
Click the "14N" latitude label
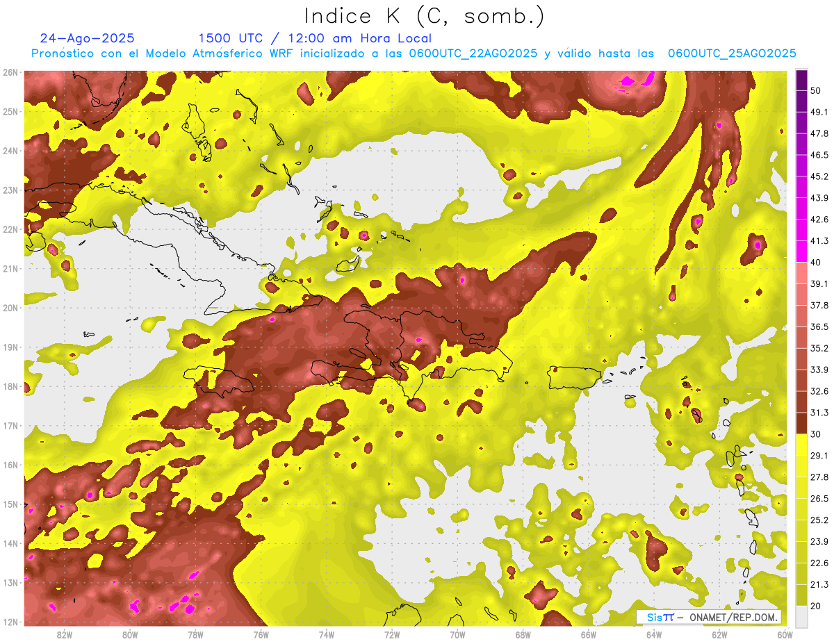point(10,543)
